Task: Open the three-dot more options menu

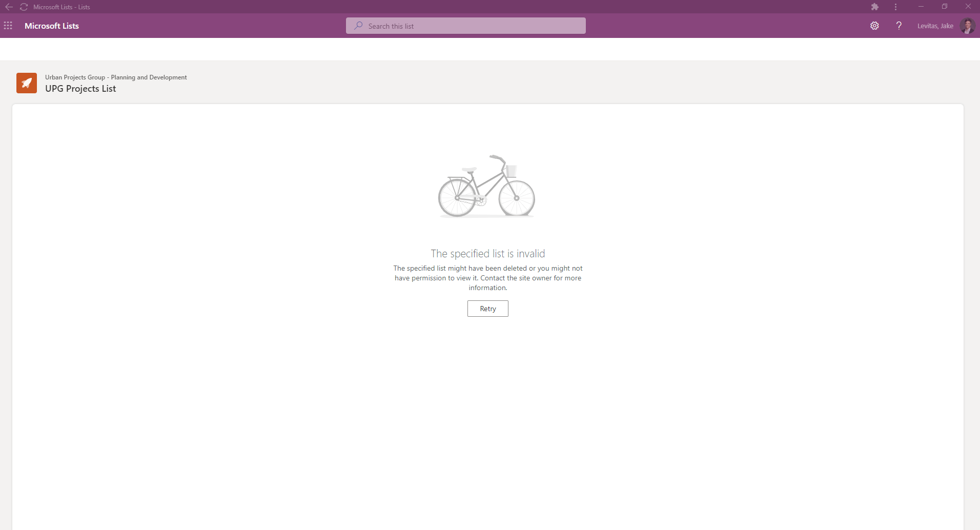Action: (x=895, y=7)
